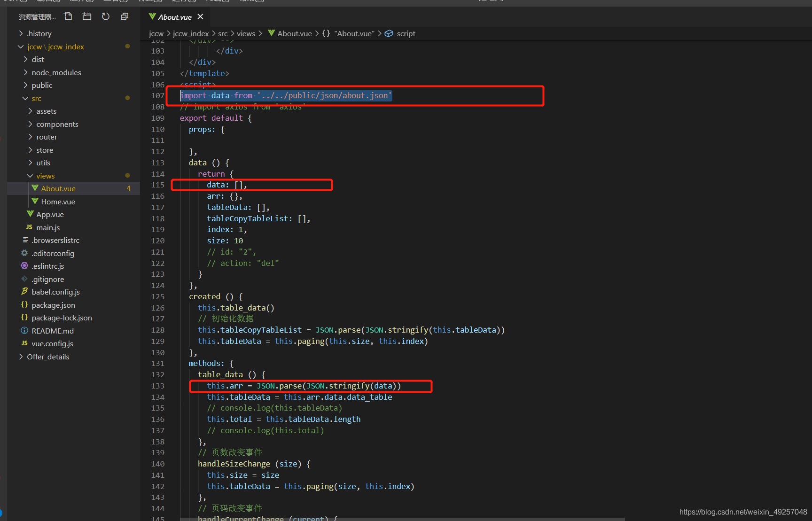This screenshot has width=812, height=521.
Task: Click the New File icon in explorer header
Action: coord(68,16)
